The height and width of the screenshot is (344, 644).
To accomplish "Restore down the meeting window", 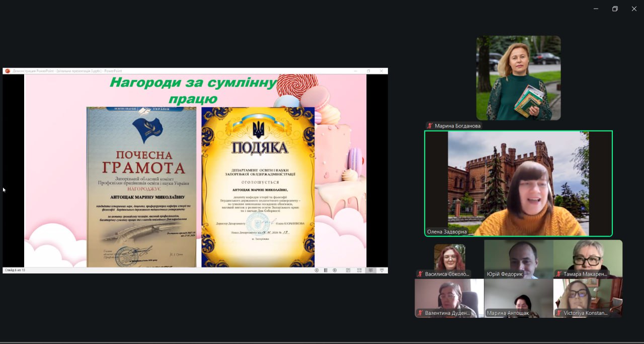I will click(615, 9).
